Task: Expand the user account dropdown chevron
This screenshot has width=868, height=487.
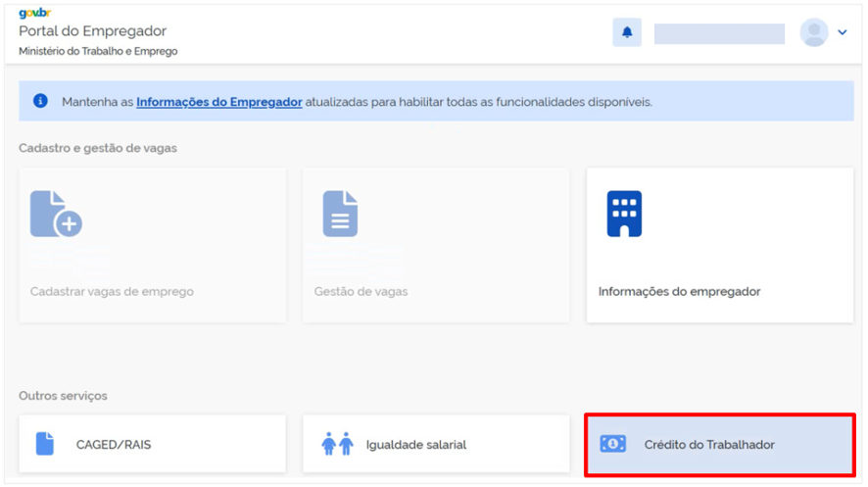Action: (x=842, y=32)
